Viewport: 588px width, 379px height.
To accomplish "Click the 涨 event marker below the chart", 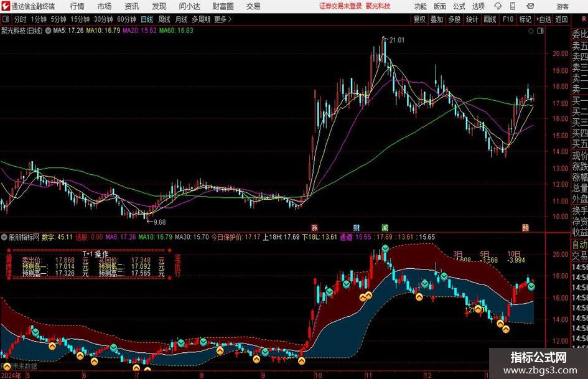I will [315, 227].
